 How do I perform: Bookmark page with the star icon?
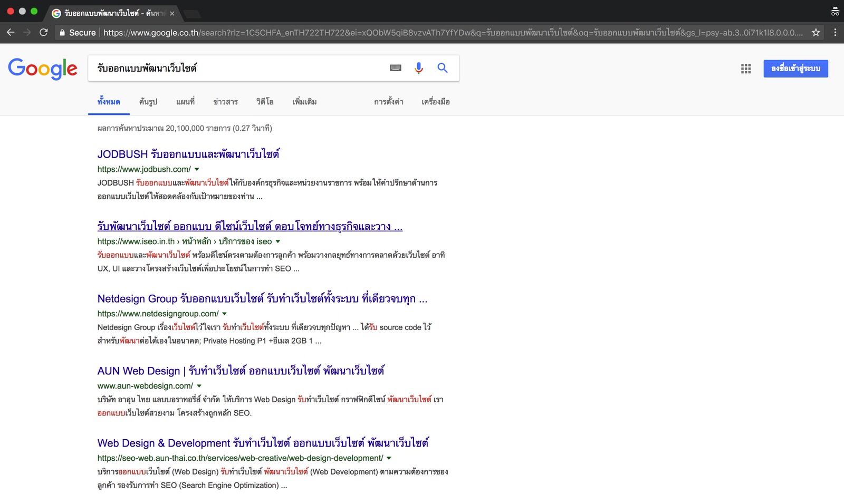[816, 33]
